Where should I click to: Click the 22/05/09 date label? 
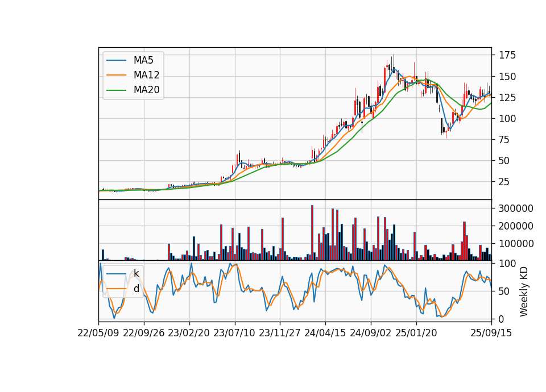coord(98,333)
